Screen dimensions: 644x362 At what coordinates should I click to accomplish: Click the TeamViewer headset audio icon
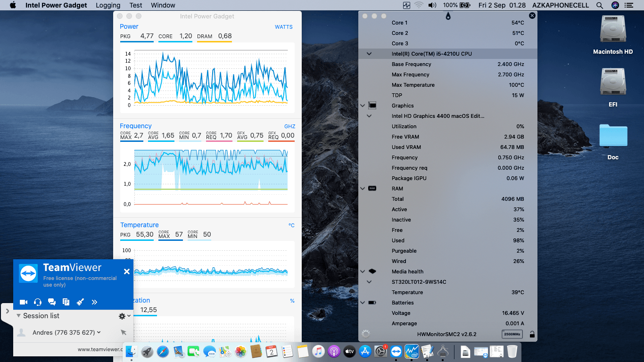pos(38,302)
